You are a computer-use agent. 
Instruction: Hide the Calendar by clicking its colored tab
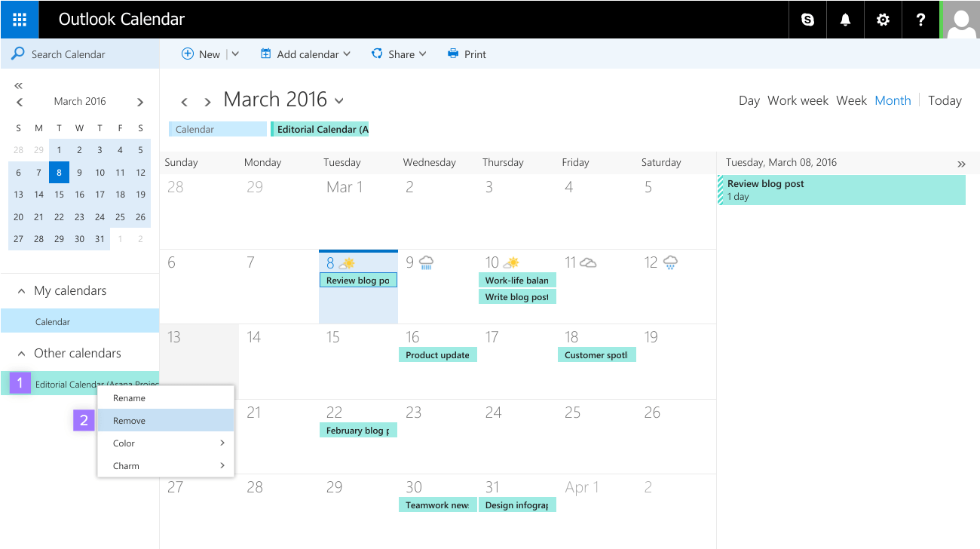pos(217,129)
